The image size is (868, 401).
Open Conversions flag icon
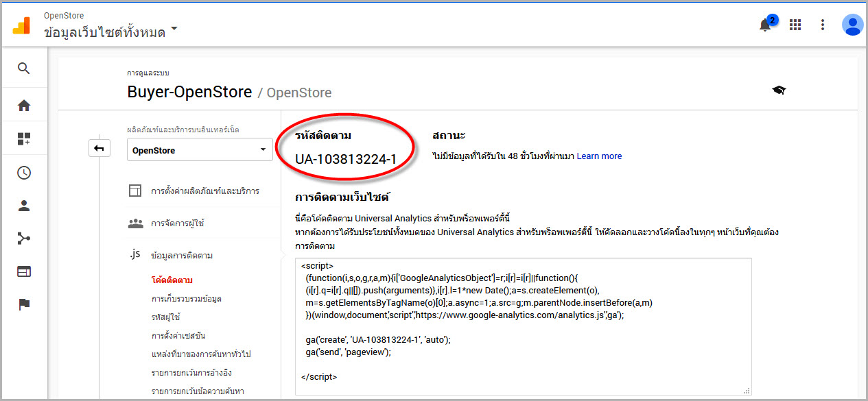coord(24,305)
